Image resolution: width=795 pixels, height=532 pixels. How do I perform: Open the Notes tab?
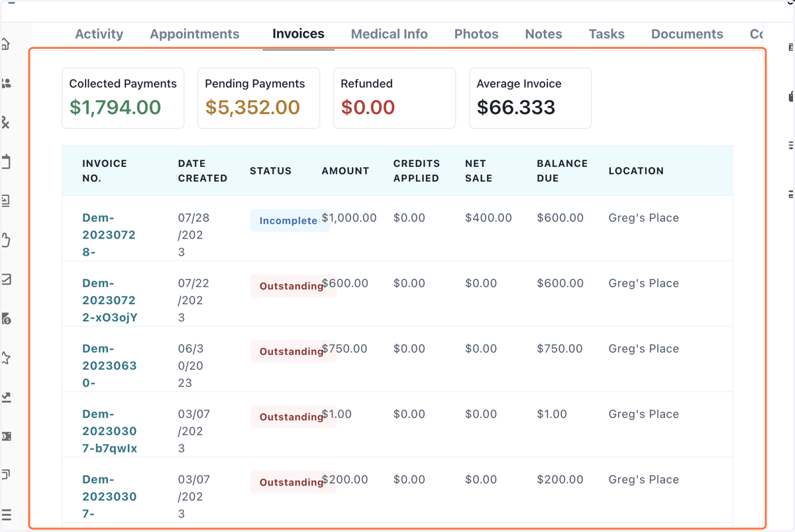[543, 34]
